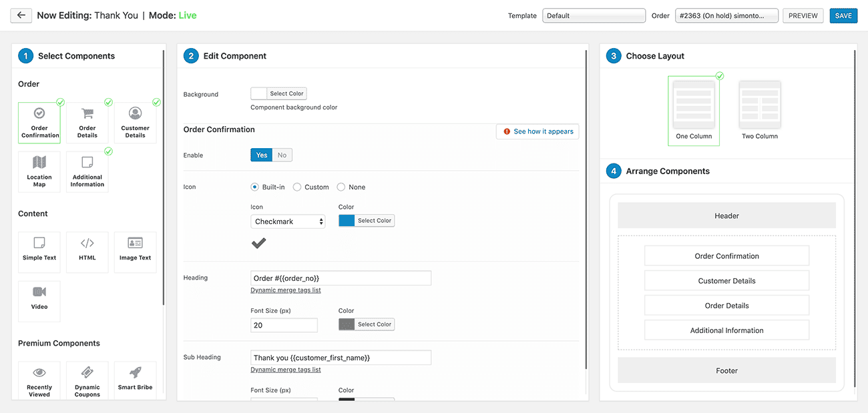The image size is (868, 413).
Task: Select Order Confirmation in Arrange Components
Action: coord(726,256)
